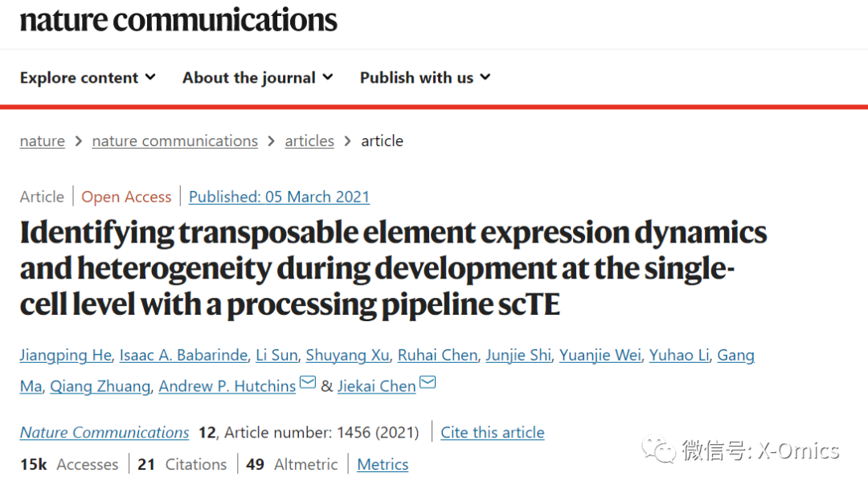Expand the Explore content menu
868x489 pixels.
click(x=88, y=78)
